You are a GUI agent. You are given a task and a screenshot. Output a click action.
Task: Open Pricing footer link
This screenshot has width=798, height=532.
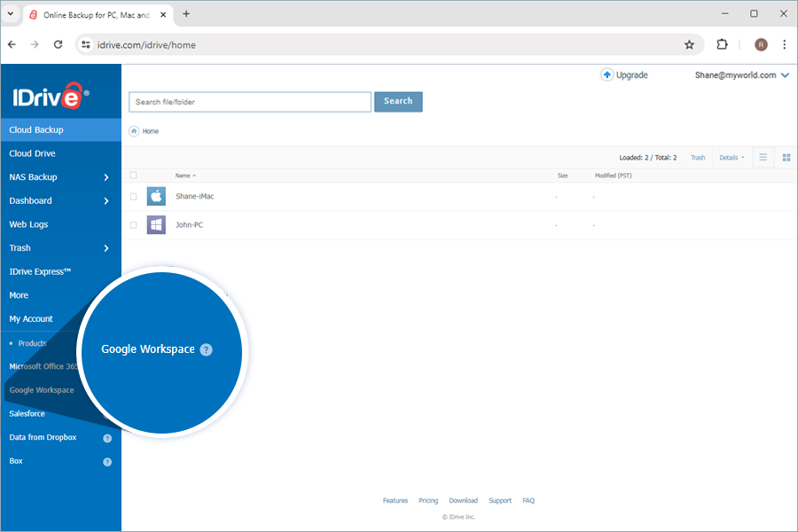(x=428, y=501)
